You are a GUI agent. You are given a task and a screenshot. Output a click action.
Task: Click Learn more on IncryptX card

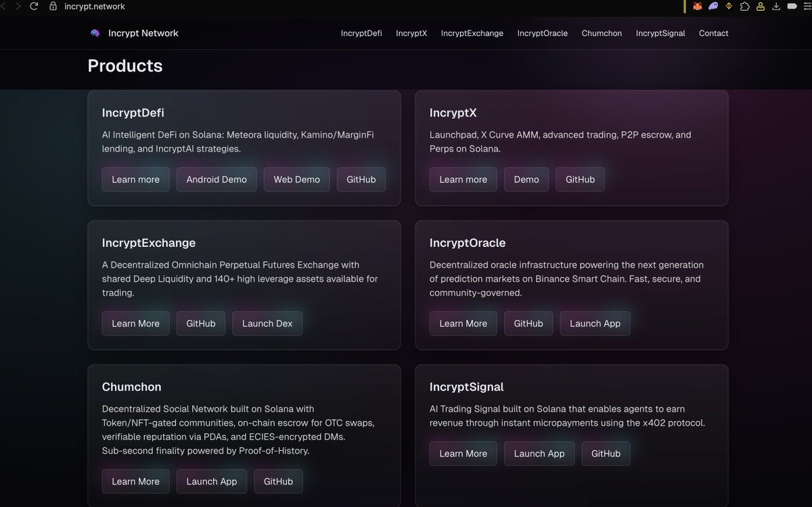(463, 179)
